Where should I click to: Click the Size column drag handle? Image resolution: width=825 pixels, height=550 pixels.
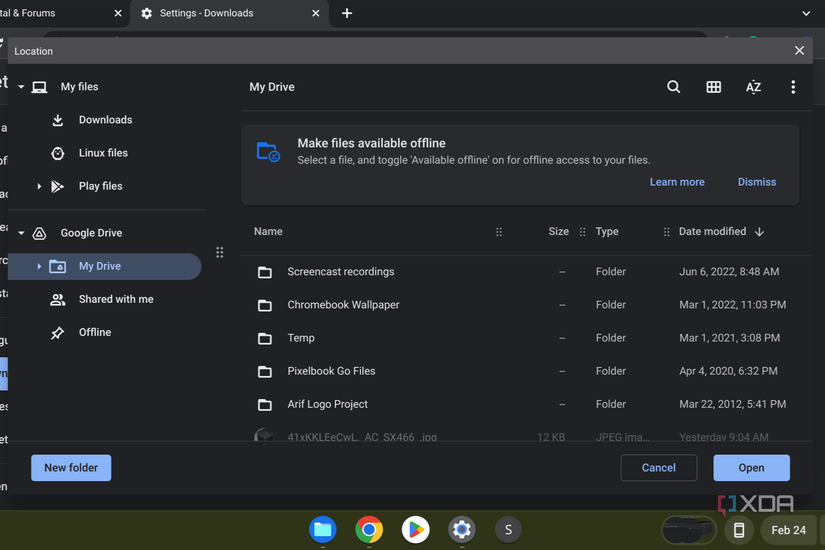[x=582, y=232]
